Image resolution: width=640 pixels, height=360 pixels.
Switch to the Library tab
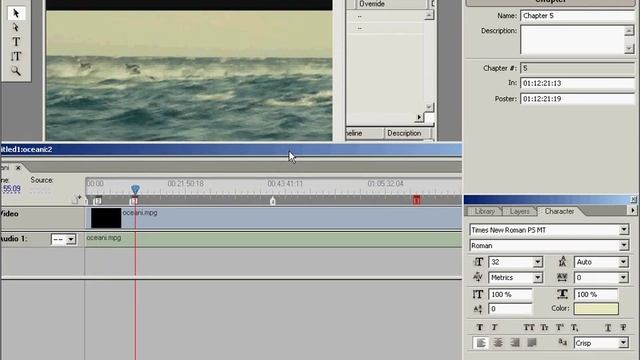click(484, 211)
